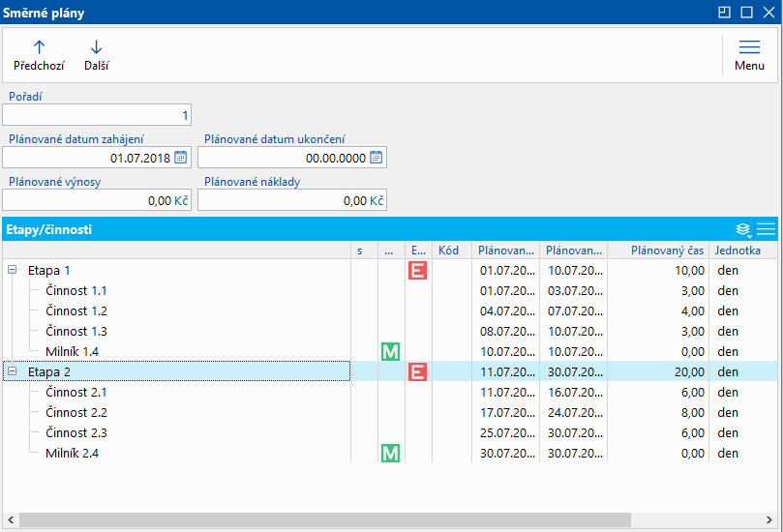
Task: Click into the Pořadí field
Action: point(97,115)
